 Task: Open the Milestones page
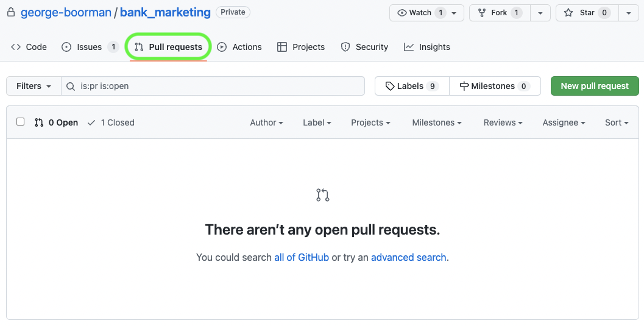[x=495, y=86]
